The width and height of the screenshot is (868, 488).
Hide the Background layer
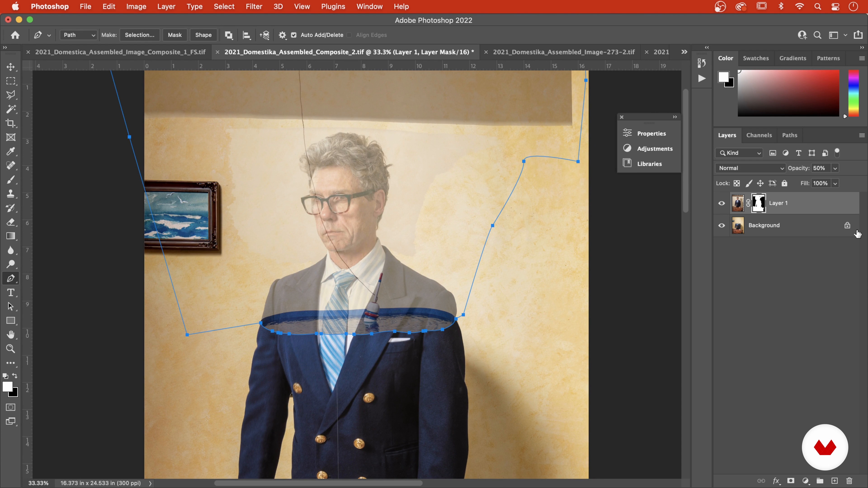click(x=722, y=225)
